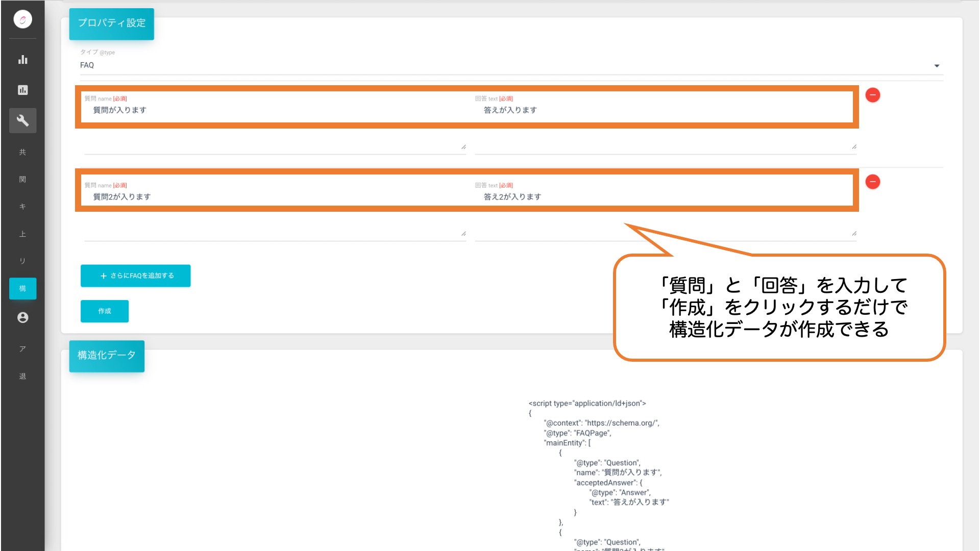Open the ア sidebar item

click(x=22, y=349)
